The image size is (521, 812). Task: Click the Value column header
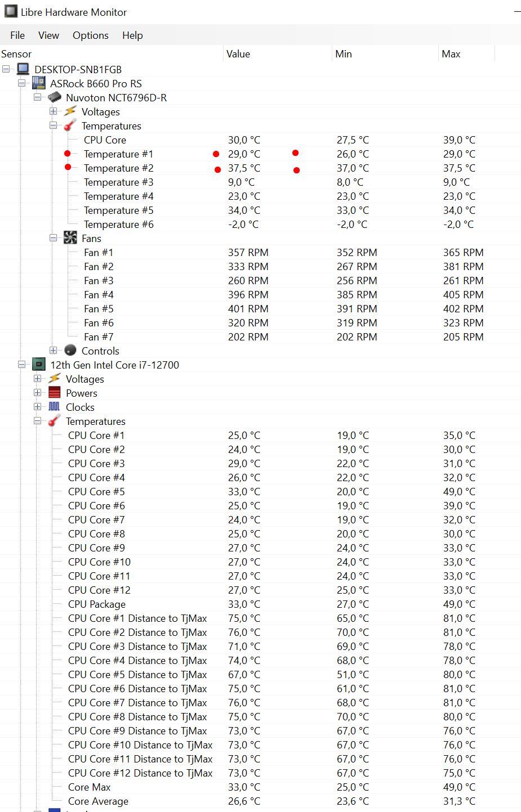(238, 54)
